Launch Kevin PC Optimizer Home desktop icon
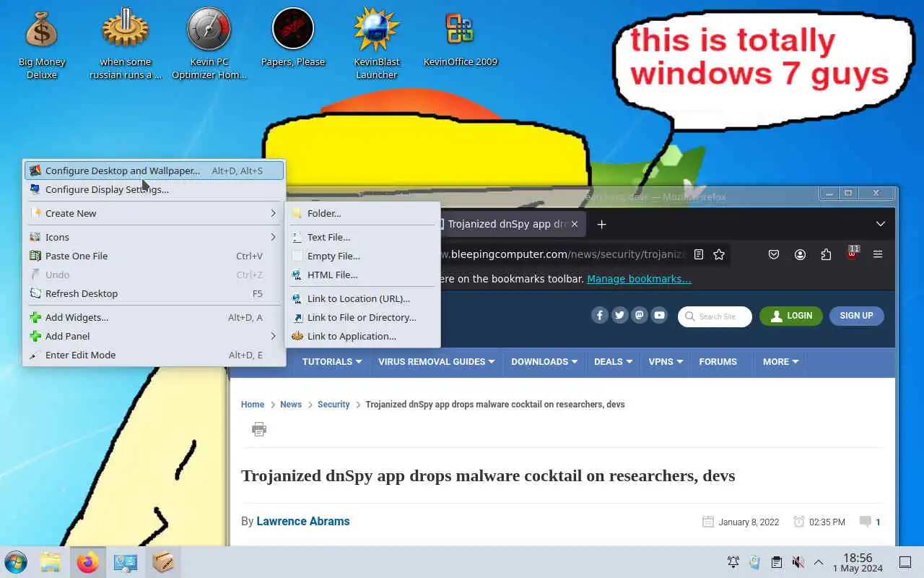This screenshot has height=578, width=924. (x=209, y=43)
